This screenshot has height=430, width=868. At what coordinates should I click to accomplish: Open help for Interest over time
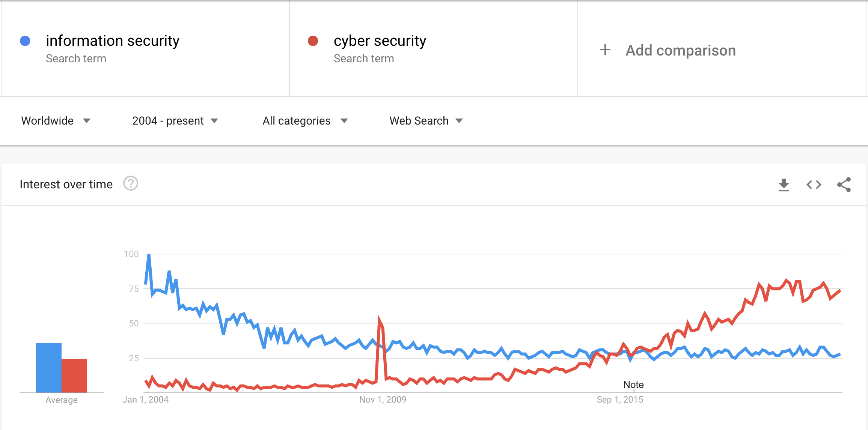131,184
